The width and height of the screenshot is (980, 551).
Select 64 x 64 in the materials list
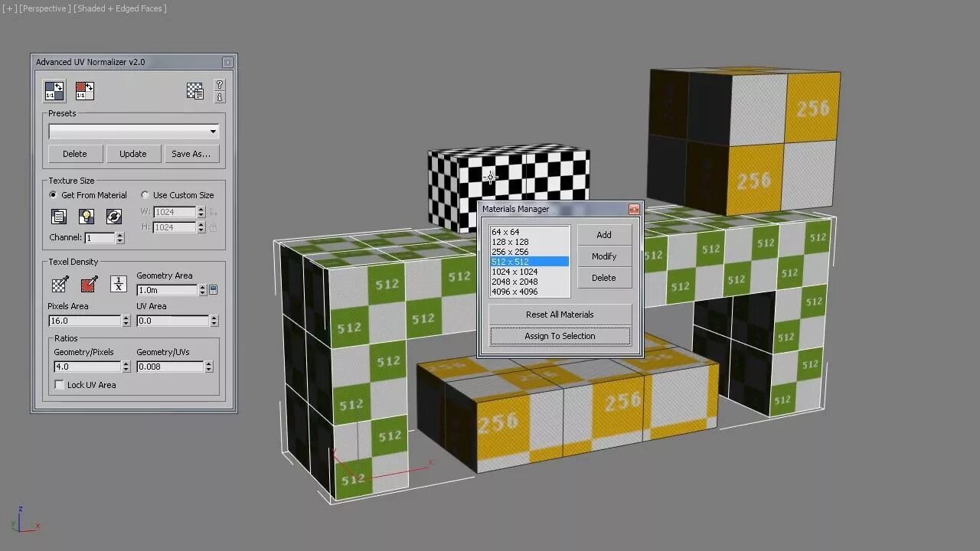click(x=529, y=232)
